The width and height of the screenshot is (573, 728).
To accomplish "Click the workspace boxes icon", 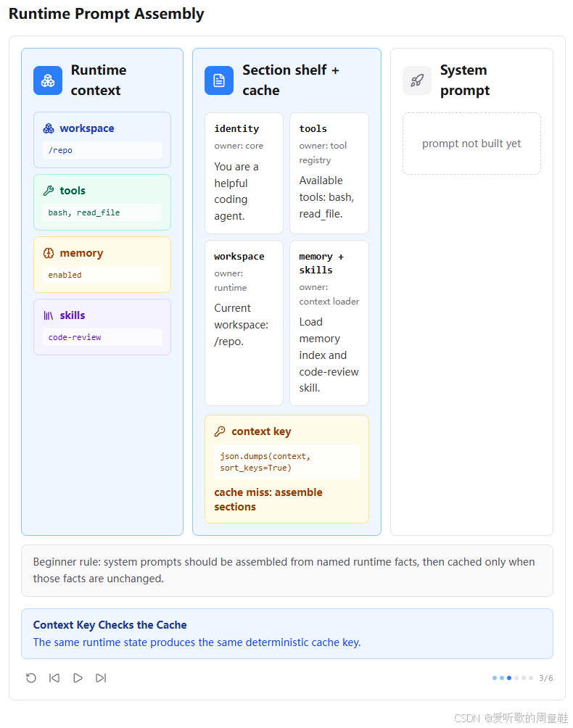I will pos(49,128).
